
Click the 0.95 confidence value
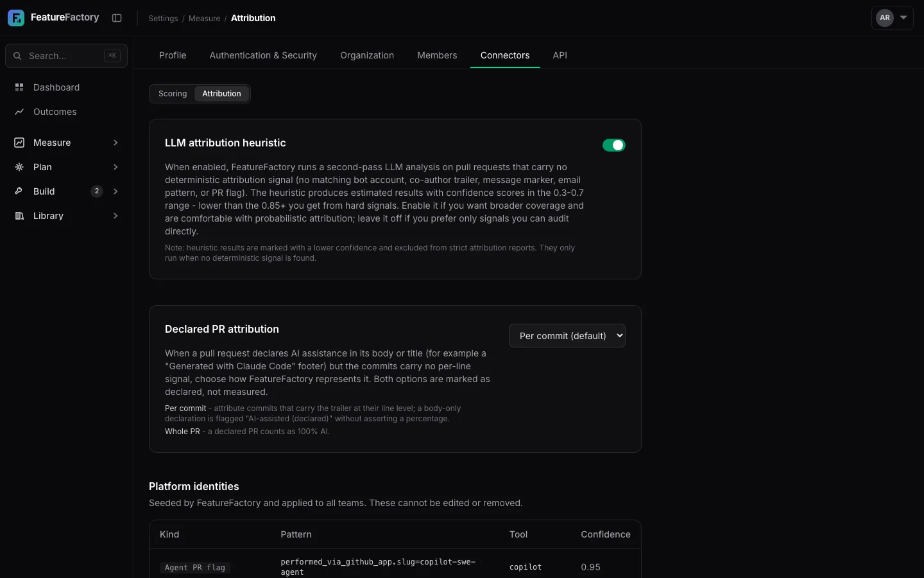590,567
